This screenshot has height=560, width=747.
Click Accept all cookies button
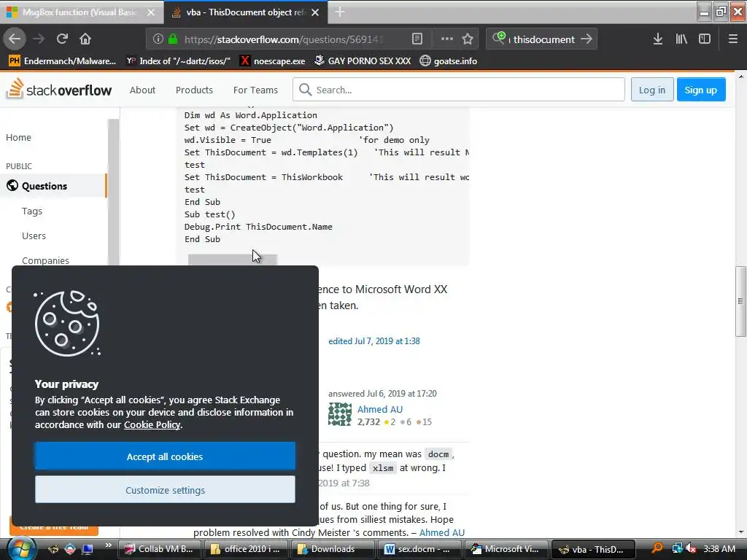coord(165,456)
